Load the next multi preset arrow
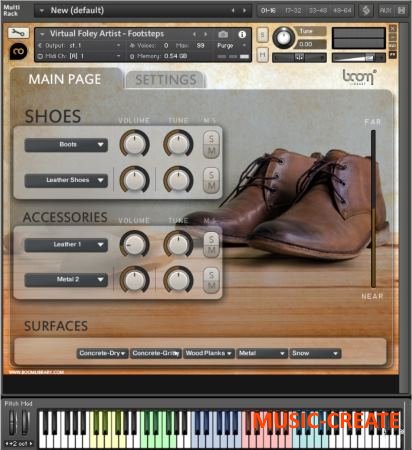This screenshot has width=412, height=450. (245, 11)
